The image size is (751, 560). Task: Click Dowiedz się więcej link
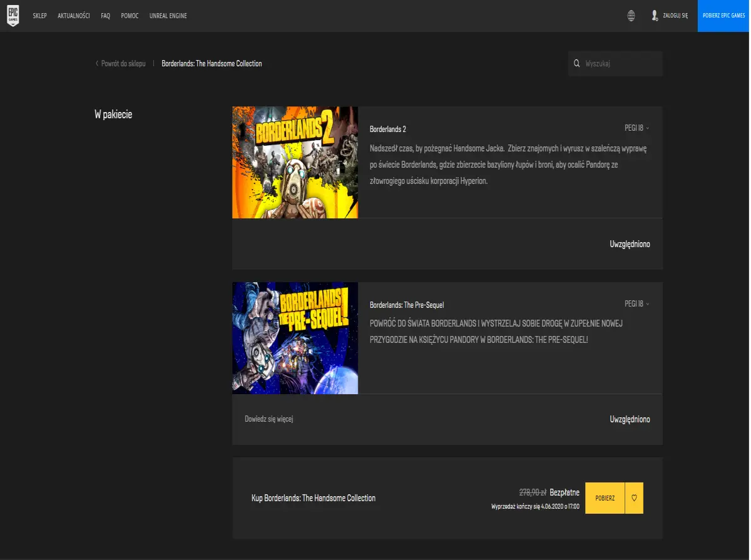tap(269, 419)
